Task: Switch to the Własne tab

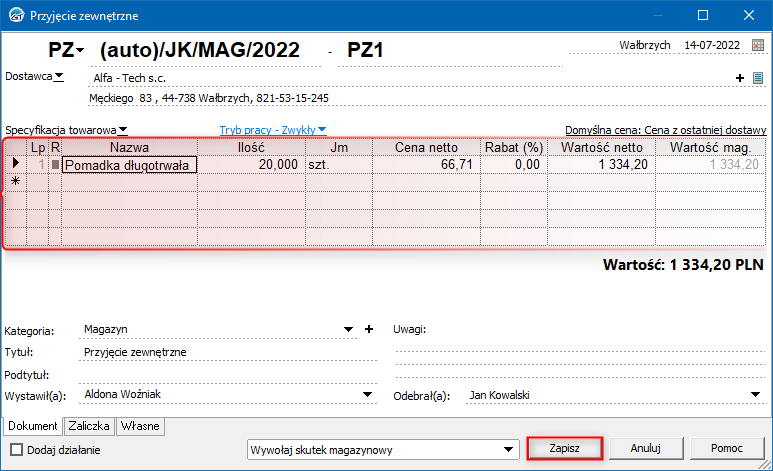Action: coord(140,426)
